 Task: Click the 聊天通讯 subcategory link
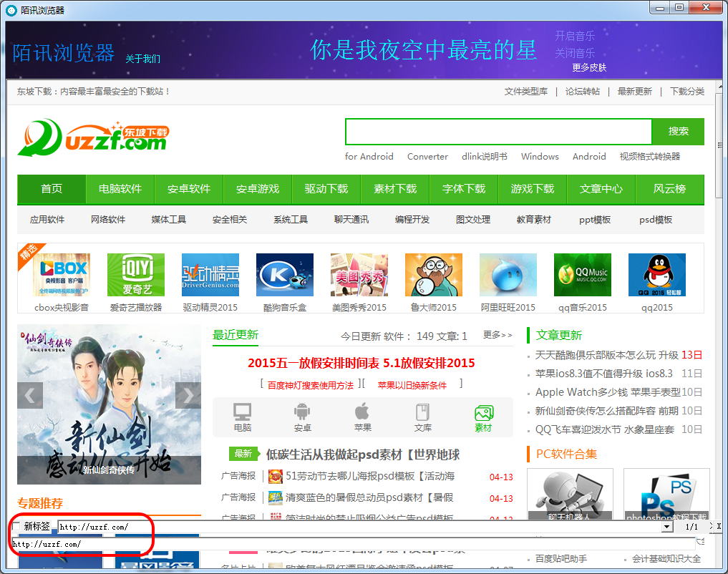[x=351, y=220]
